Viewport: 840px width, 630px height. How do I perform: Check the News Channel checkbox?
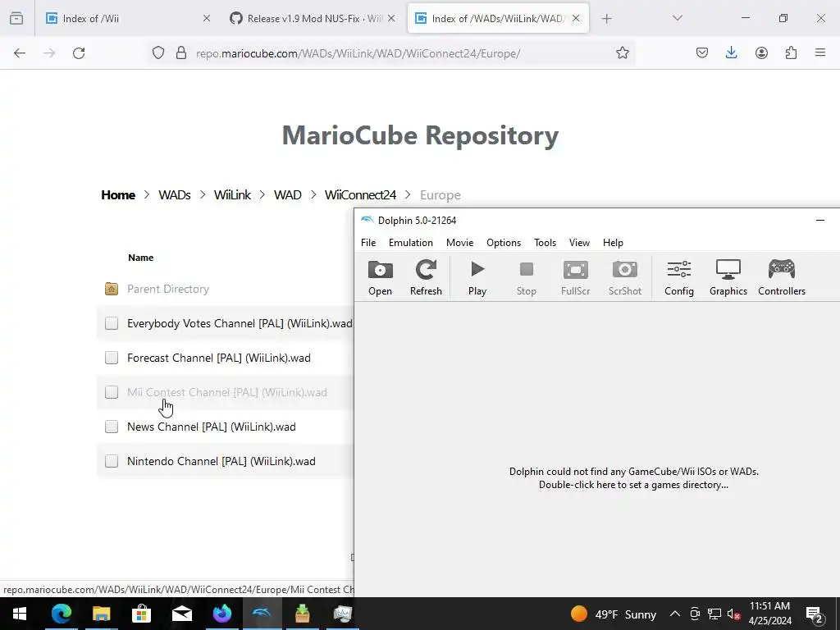(112, 427)
